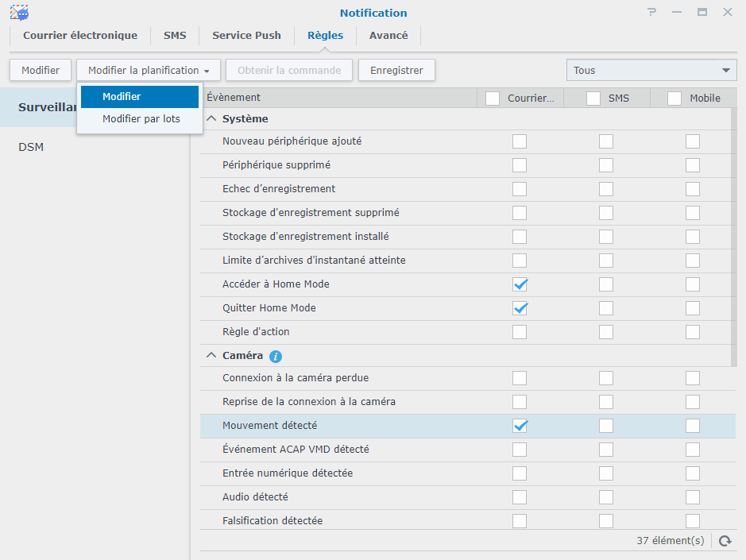Click the Caméra info icon
The image size is (746, 560).
pos(276,356)
